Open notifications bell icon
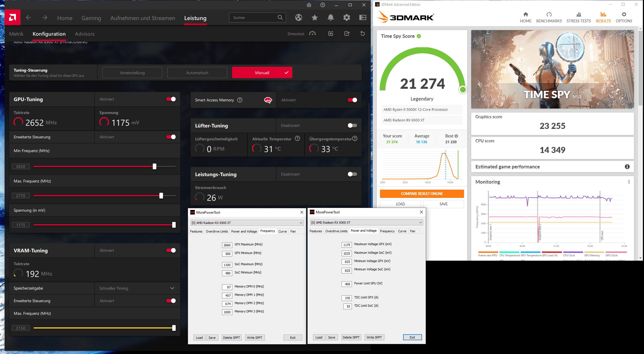This screenshot has height=354, width=644. [330, 18]
